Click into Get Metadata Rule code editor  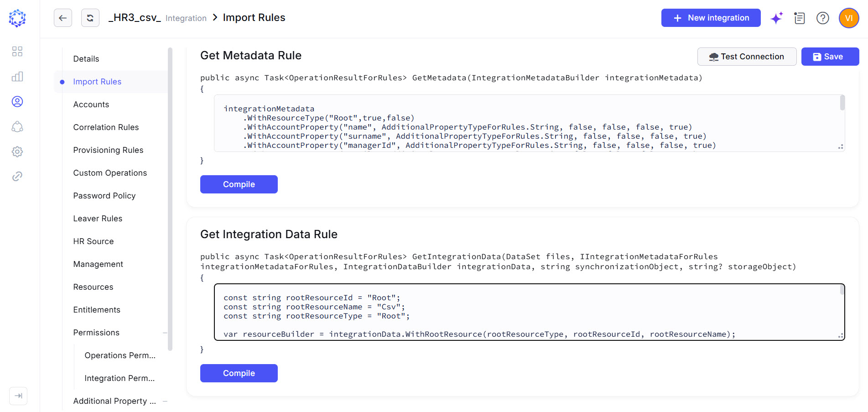529,123
